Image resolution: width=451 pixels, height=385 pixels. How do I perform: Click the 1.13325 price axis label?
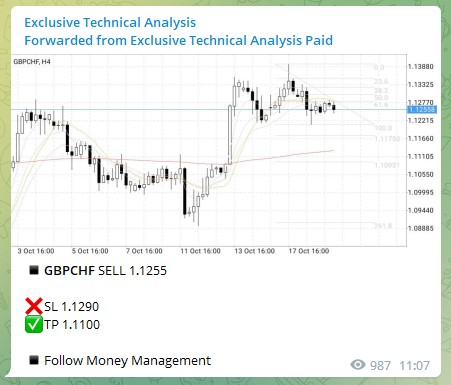[x=421, y=85]
